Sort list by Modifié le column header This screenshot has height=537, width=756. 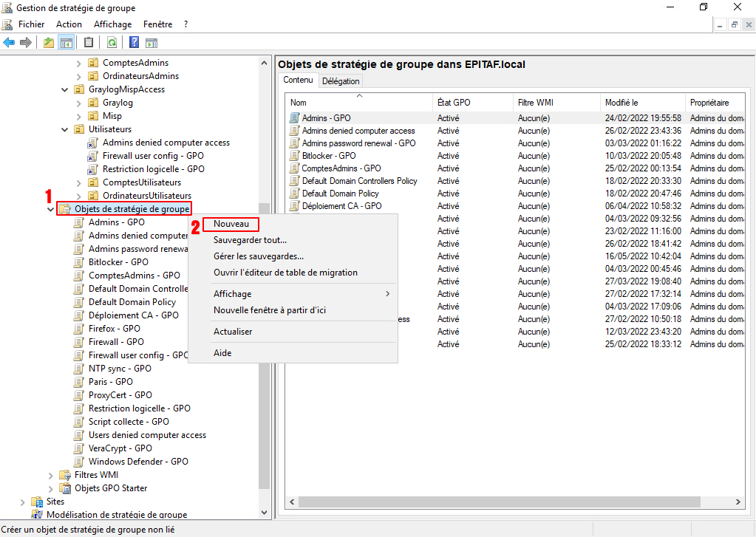pos(622,103)
